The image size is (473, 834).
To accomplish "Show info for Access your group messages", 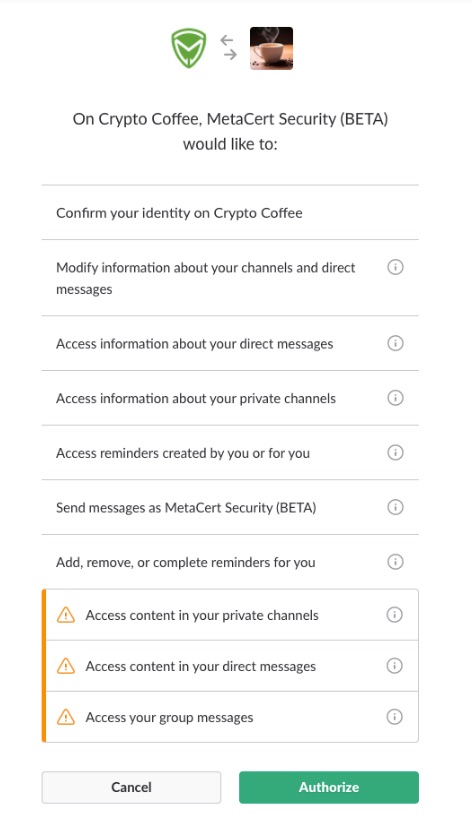I will (x=394, y=717).
